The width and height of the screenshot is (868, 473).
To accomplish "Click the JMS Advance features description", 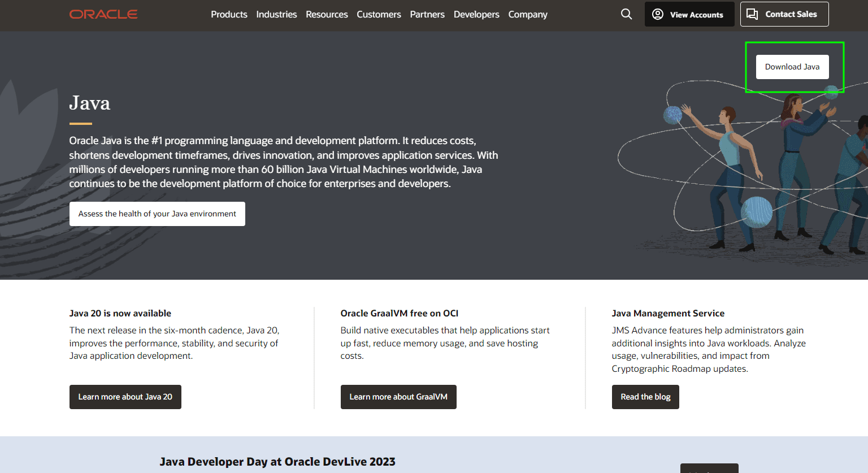I will [709, 349].
